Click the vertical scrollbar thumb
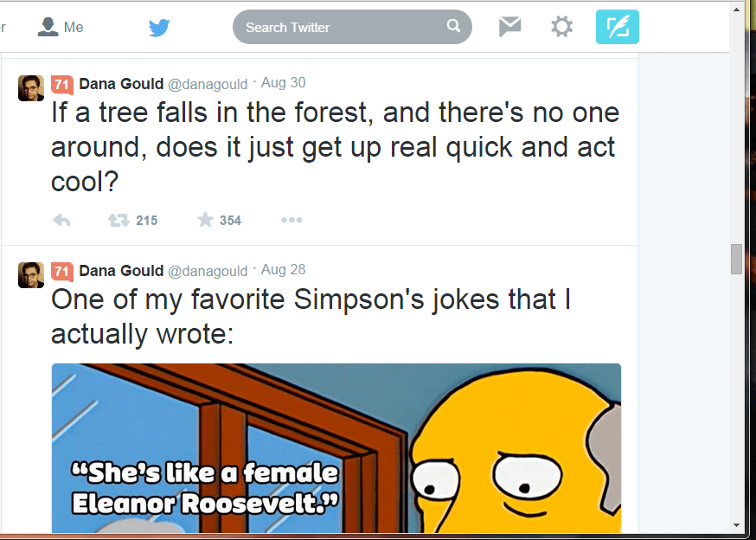The height and width of the screenshot is (540, 756). (x=736, y=259)
